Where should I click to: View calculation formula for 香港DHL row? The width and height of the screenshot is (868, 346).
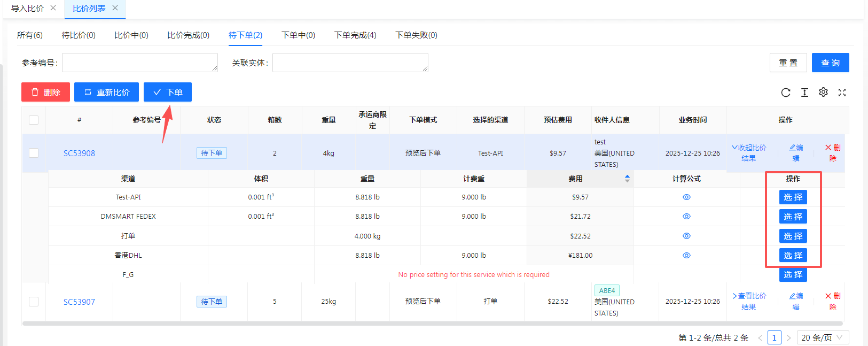pos(686,256)
